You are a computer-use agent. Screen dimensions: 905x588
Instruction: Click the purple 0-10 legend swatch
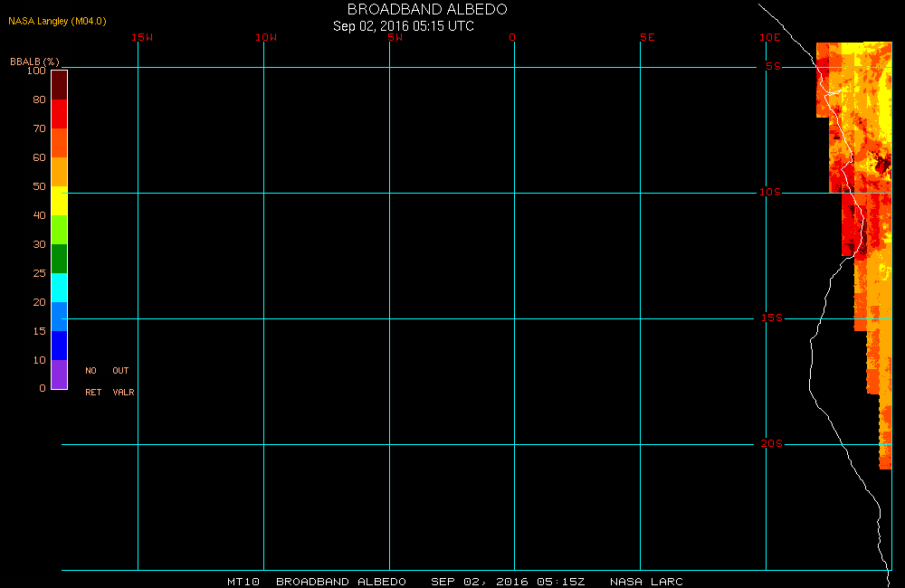(60, 375)
